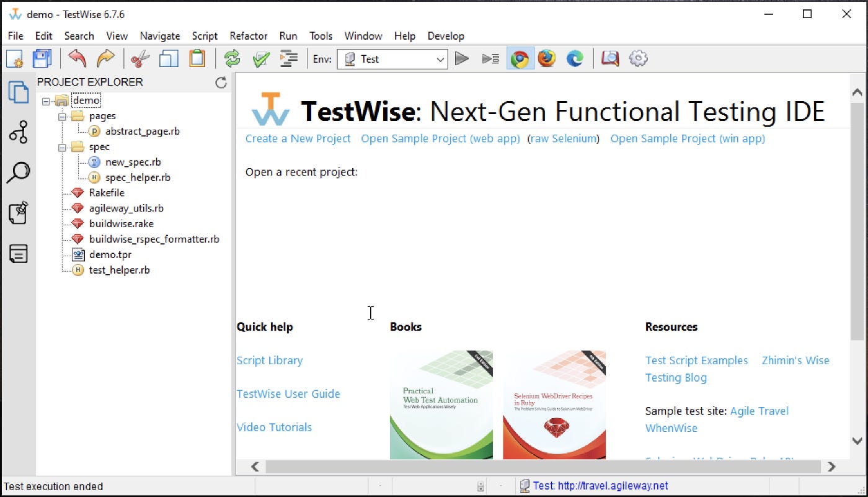Open the source control branch sidebar icon
The image size is (868, 497).
pos(18,132)
